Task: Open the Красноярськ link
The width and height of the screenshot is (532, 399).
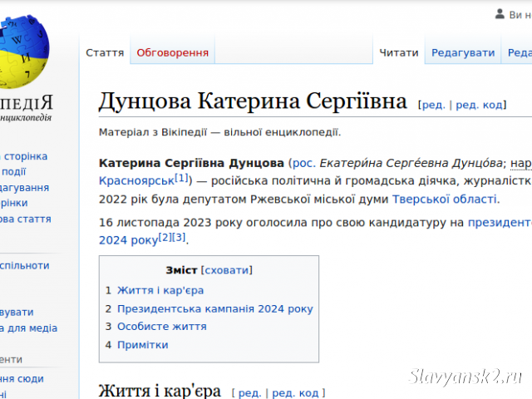Action: point(136,181)
